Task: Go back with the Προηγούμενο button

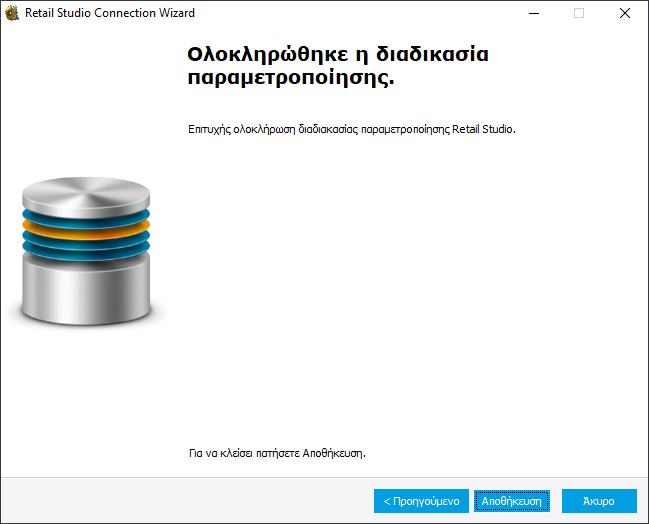Action: click(421, 500)
